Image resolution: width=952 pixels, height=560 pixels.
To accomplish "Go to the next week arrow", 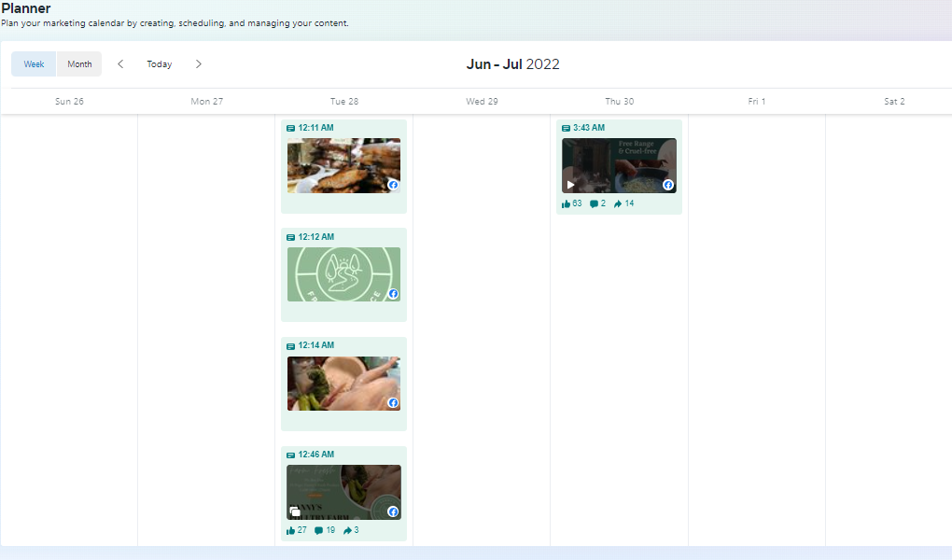I will (x=199, y=63).
